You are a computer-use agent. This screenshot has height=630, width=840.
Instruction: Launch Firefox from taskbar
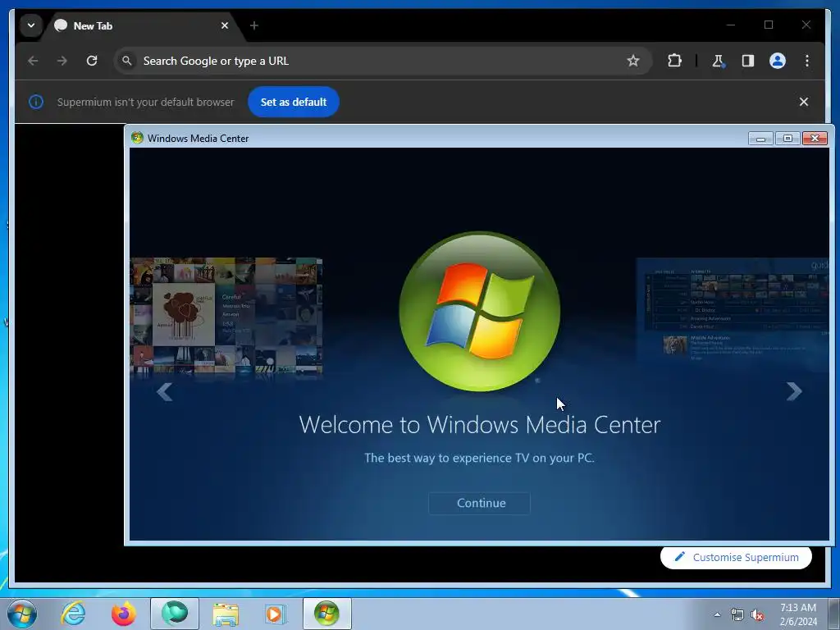coord(124,614)
